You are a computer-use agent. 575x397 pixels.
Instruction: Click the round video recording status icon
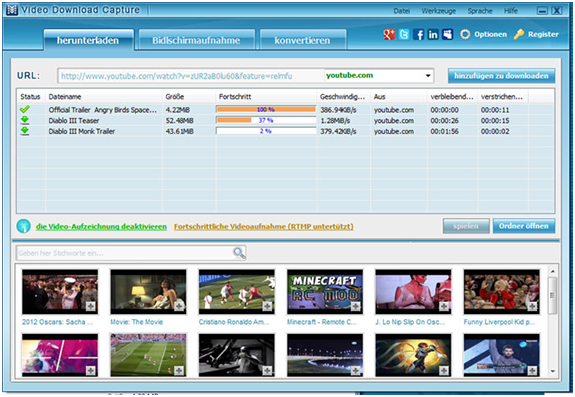(24, 226)
